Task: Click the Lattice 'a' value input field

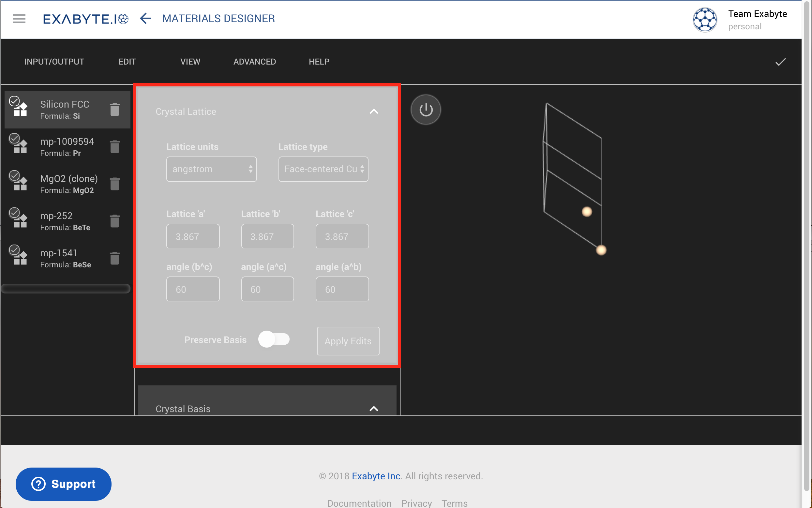Action: click(x=192, y=236)
